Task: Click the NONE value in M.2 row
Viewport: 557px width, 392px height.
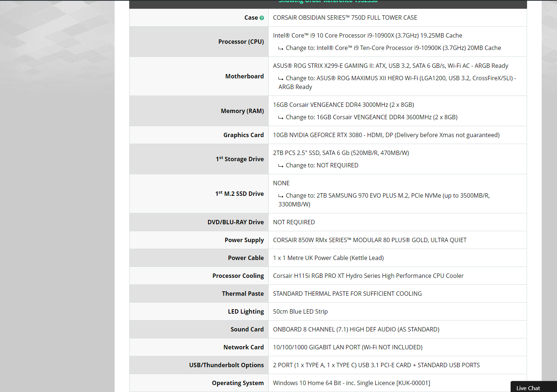Action: [281, 183]
